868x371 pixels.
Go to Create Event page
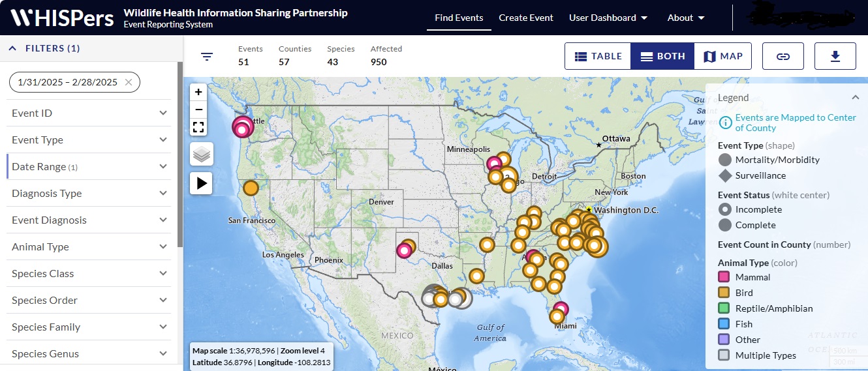point(526,18)
